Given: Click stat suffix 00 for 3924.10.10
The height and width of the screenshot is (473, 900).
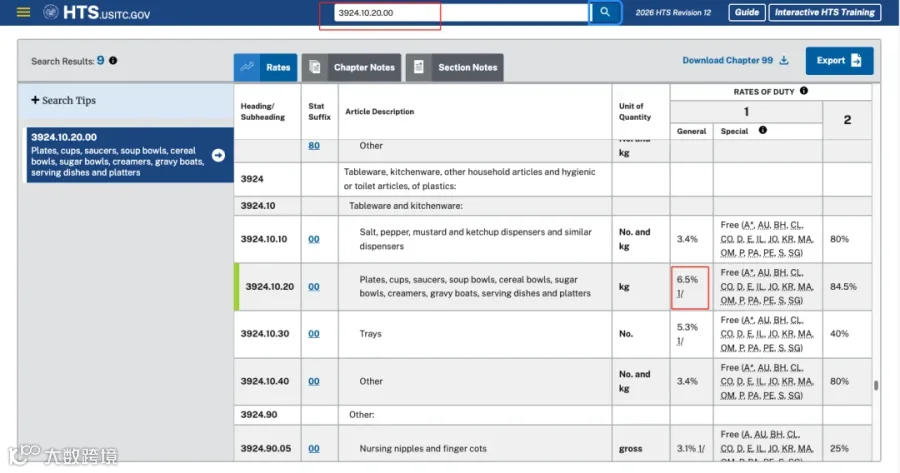Looking at the screenshot, I should [x=314, y=239].
